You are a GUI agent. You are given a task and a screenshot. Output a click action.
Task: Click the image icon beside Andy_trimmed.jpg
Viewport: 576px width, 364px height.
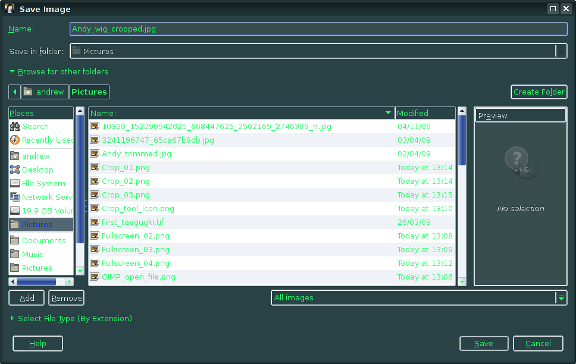tap(95, 154)
